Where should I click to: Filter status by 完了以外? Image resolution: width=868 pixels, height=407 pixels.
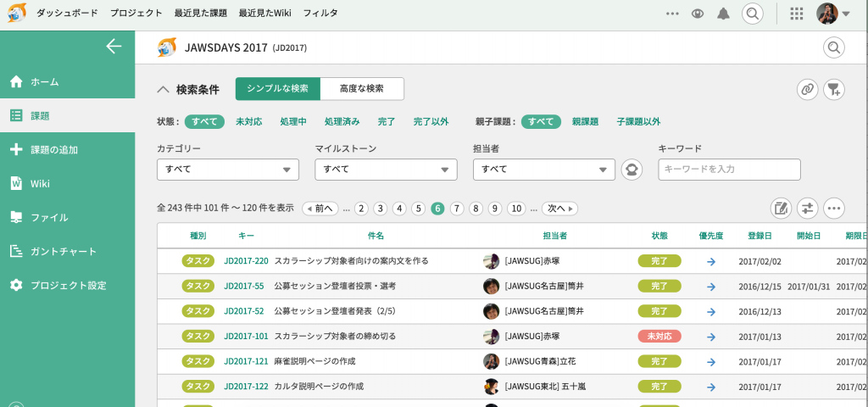[x=431, y=122]
